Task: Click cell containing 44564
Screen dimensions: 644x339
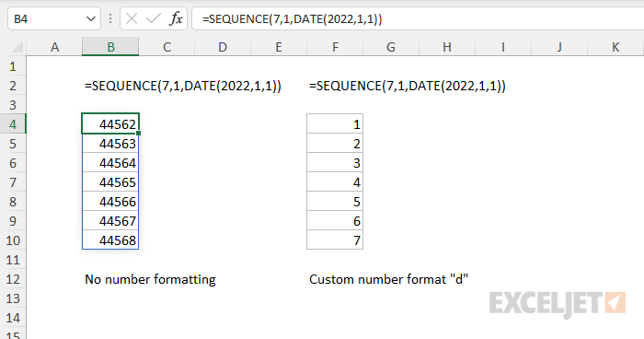Action: [x=110, y=163]
